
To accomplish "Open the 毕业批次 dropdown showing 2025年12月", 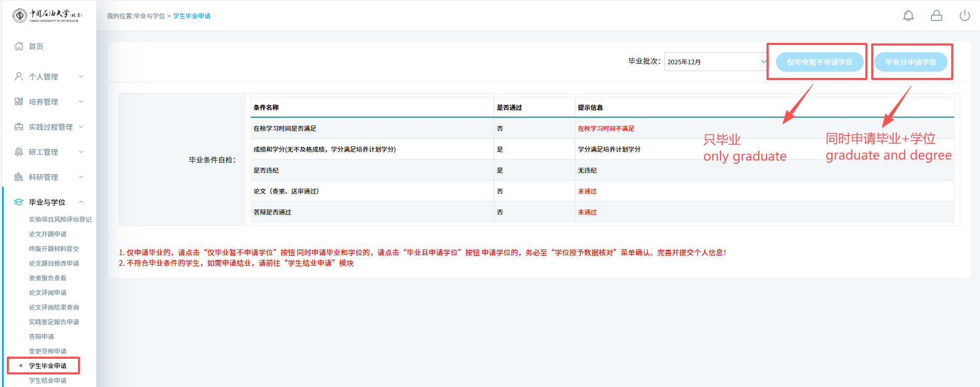I will coord(716,62).
